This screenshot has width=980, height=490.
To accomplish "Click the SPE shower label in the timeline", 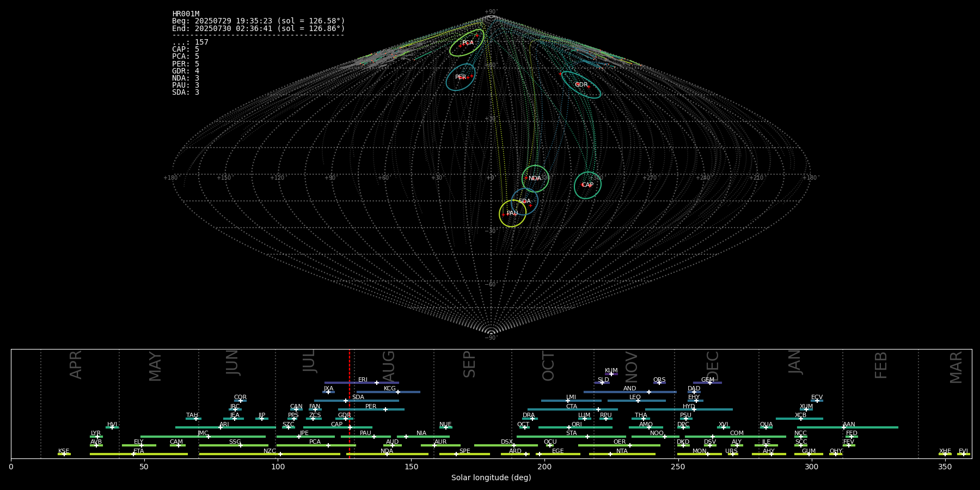I will (x=464, y=451).
